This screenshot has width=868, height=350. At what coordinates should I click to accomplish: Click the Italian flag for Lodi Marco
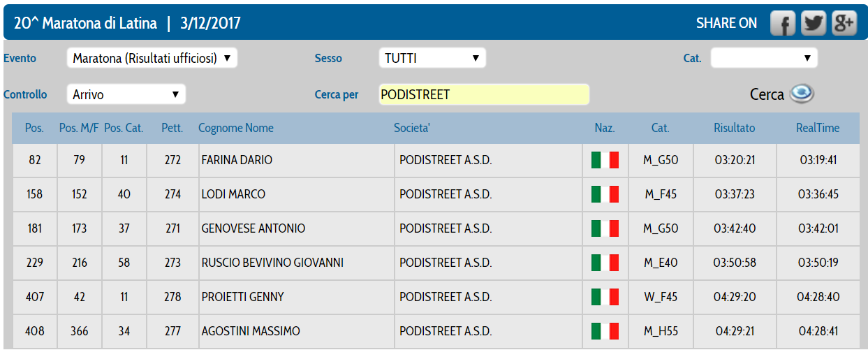click(x=605, y=194)
